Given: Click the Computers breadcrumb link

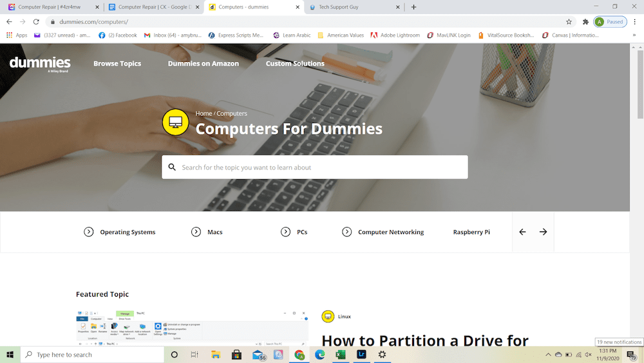Looking at the screenshot, I should [232, 113].
